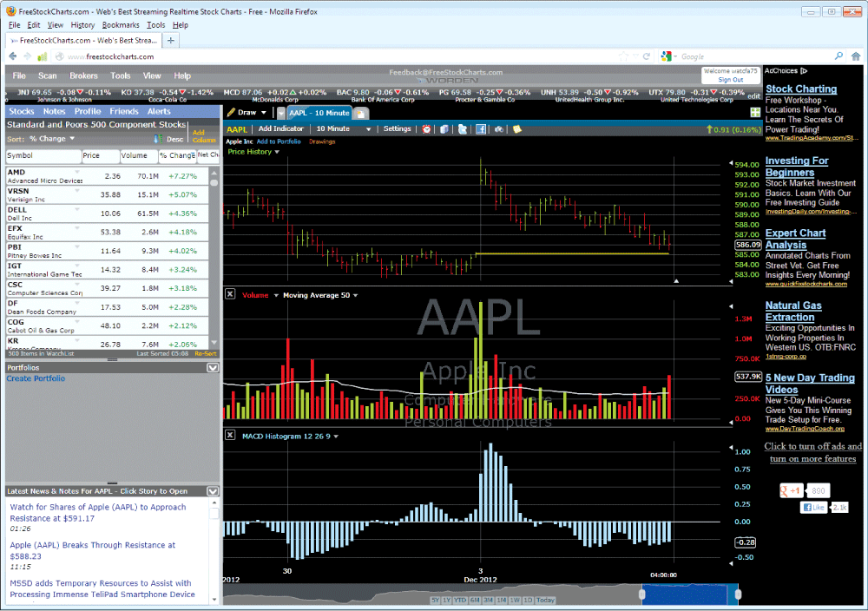Image resolution: width=868 pixels, height=611 pixels.
Task: Close the Volume indicator pane
Action: point(230,294)
